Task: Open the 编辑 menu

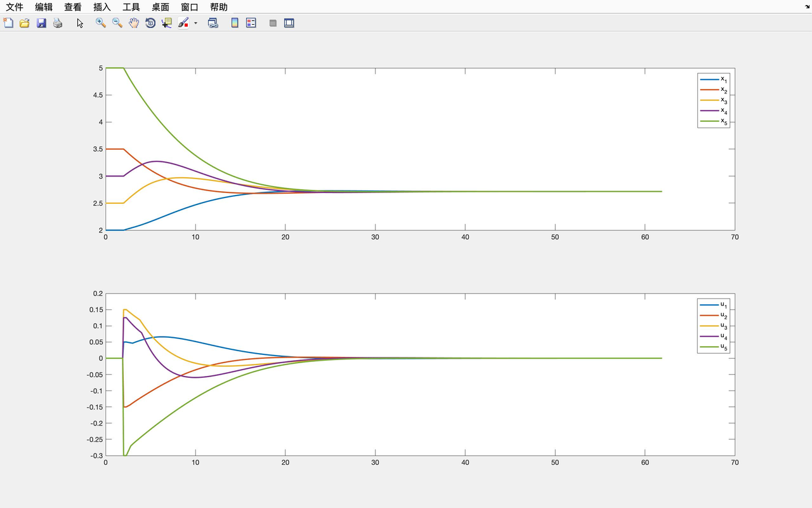Action: click(44, 7)
